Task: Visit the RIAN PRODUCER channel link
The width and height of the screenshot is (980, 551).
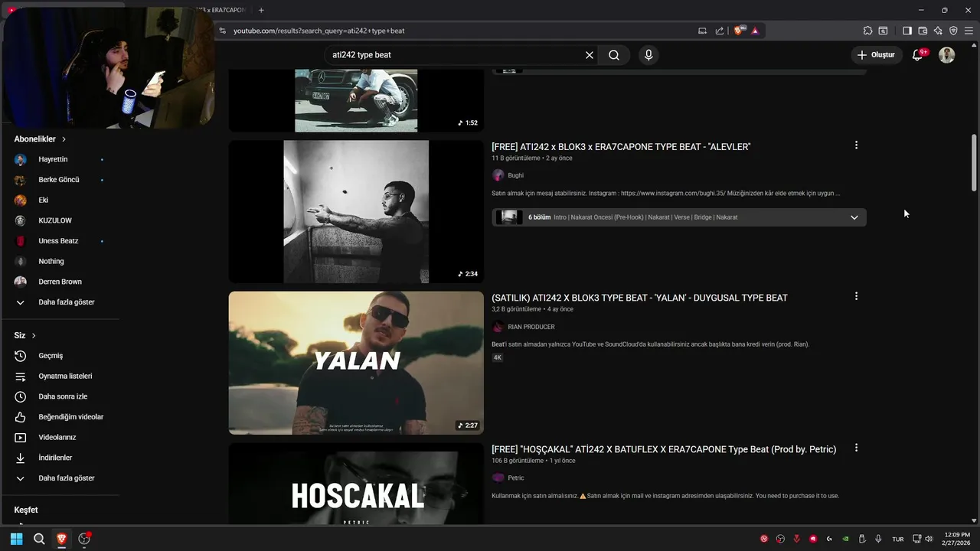Action: [x=531, y=327]
